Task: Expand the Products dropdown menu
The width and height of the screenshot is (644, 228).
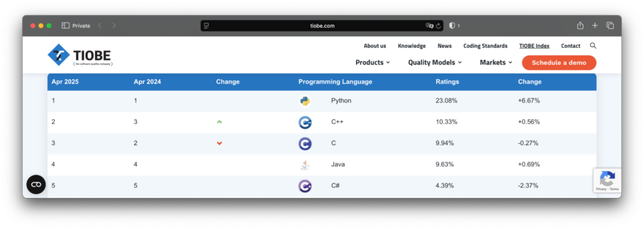Action: pos(372,62)
